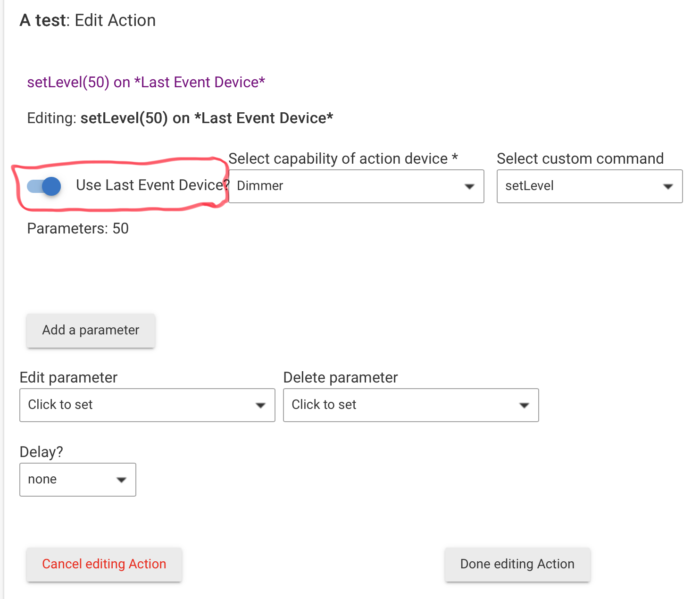Click the 'Select capability of action device' label
Viewport: 700px width, 599px height.
(342, 159)
